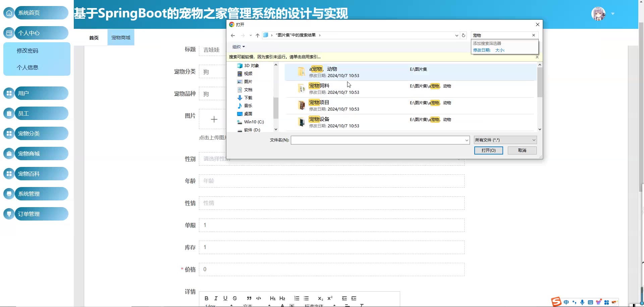Screen dimensions: 644x307
Task: Increase indent in the editor
Action: click(354, 298)
